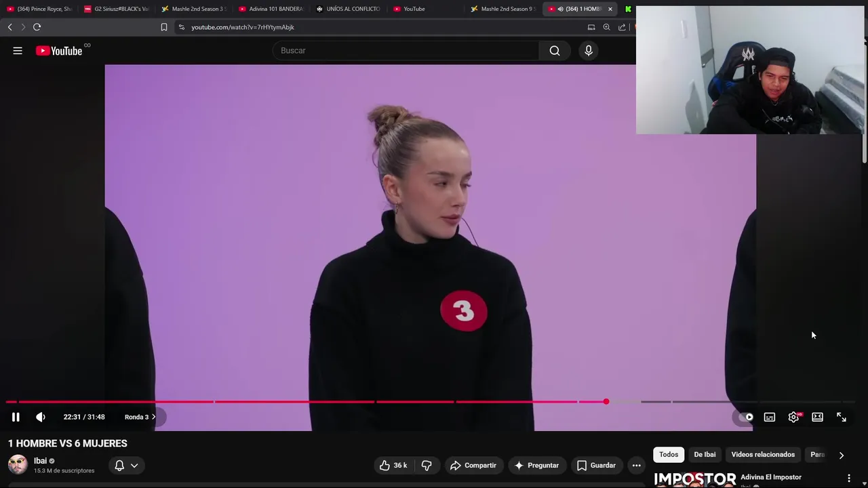Viewport: 868px width, 488px height.
Task: Start voice search with microphone icon
Action: (x=589, y=51)
